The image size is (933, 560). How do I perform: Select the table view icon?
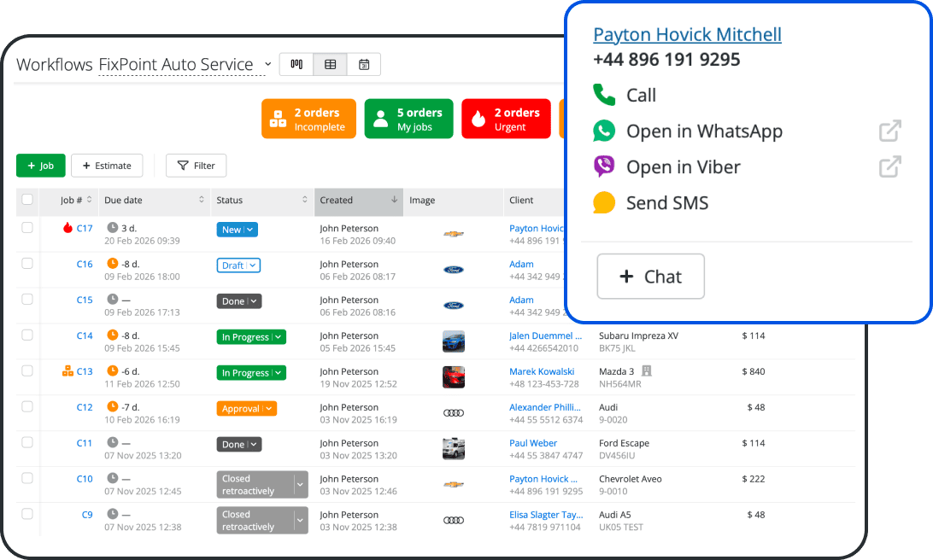(330, 64)
